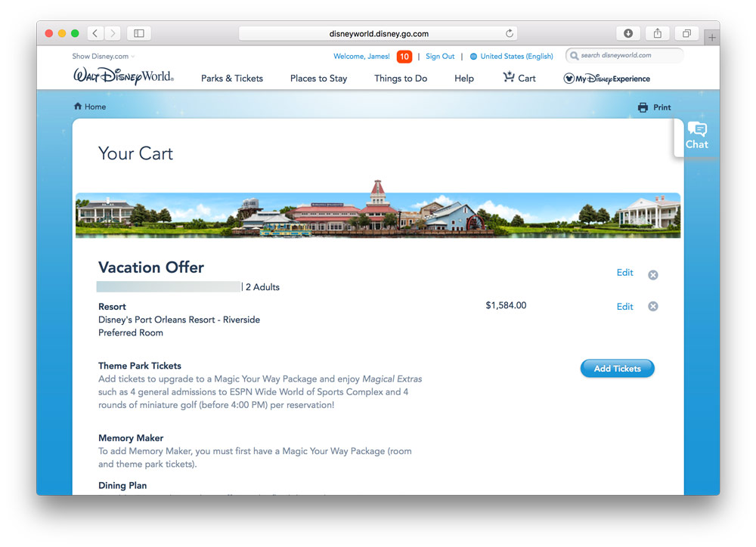756x547 pixels.
Task: Remove the Vacation Offer with X icon
Action: (653, 275)
